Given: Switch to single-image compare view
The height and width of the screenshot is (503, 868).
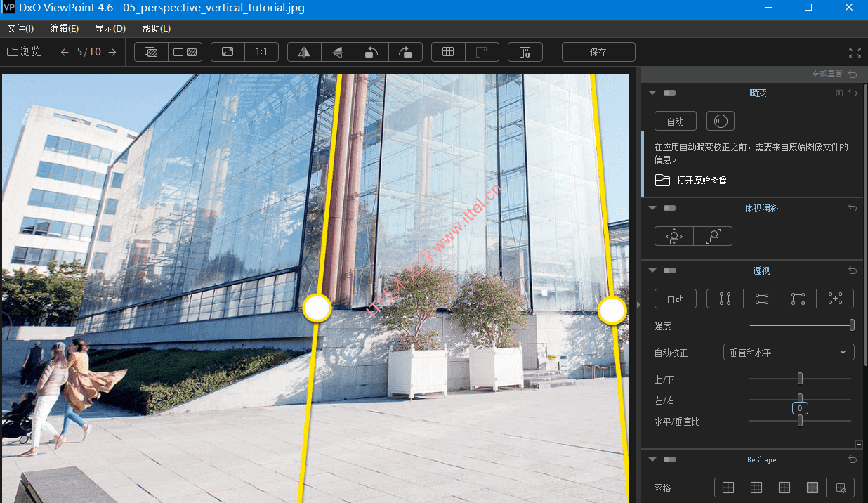Looking at the screenshot, I should pyautogui.click(x=151, y=52).
